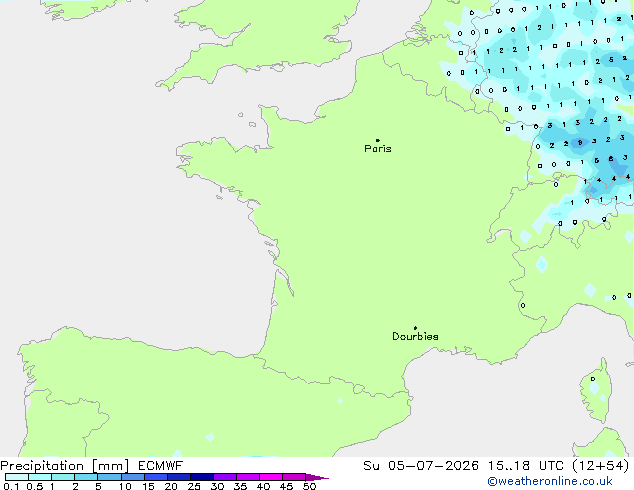Click the Dourbies location label

(x=415, y=336)
